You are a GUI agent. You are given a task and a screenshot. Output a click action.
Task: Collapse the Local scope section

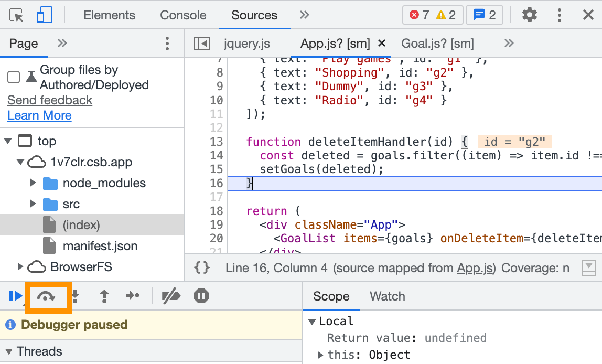click(312, 322)
